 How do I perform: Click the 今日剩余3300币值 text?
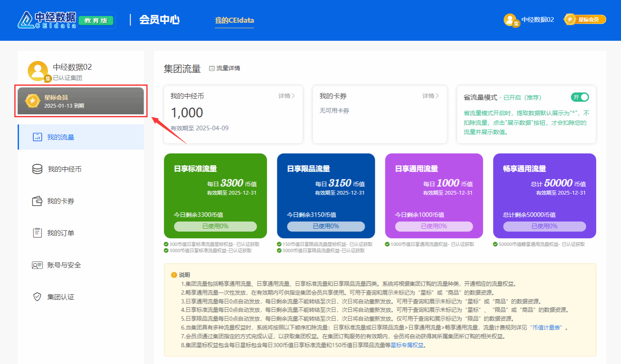[x=199, y=214]
